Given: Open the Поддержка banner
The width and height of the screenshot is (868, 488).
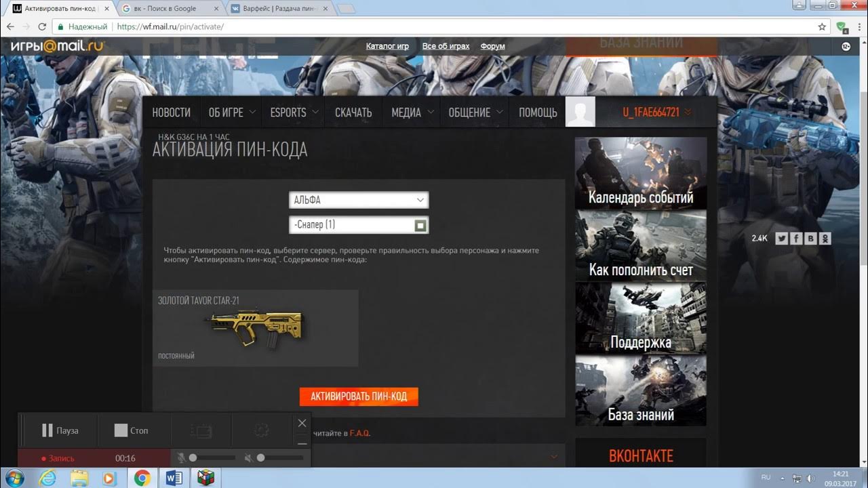Looking at the screenshot, I should [641, 318].
